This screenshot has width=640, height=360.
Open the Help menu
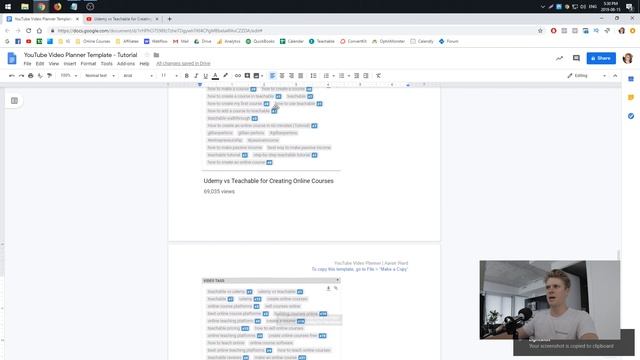pos(144,64)
